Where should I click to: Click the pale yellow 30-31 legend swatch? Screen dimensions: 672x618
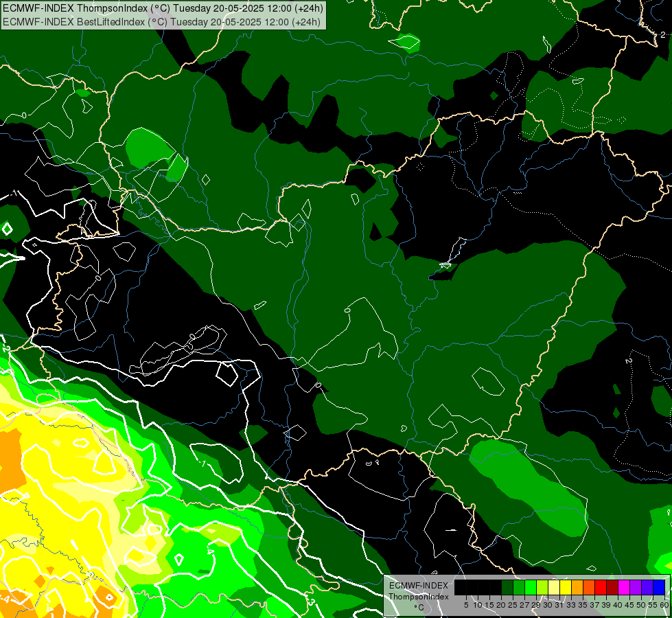click(554, 587)
